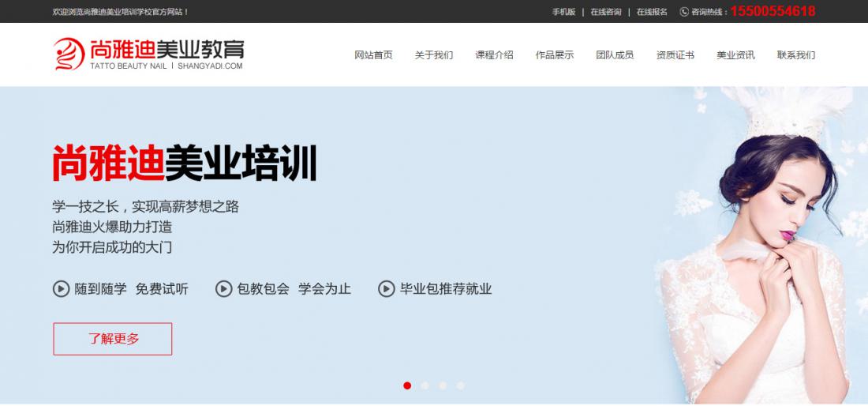The height and width of the screenshot is (406, 868).
Task: Click play icon next to 随到随学
Action: click(62, 289)
